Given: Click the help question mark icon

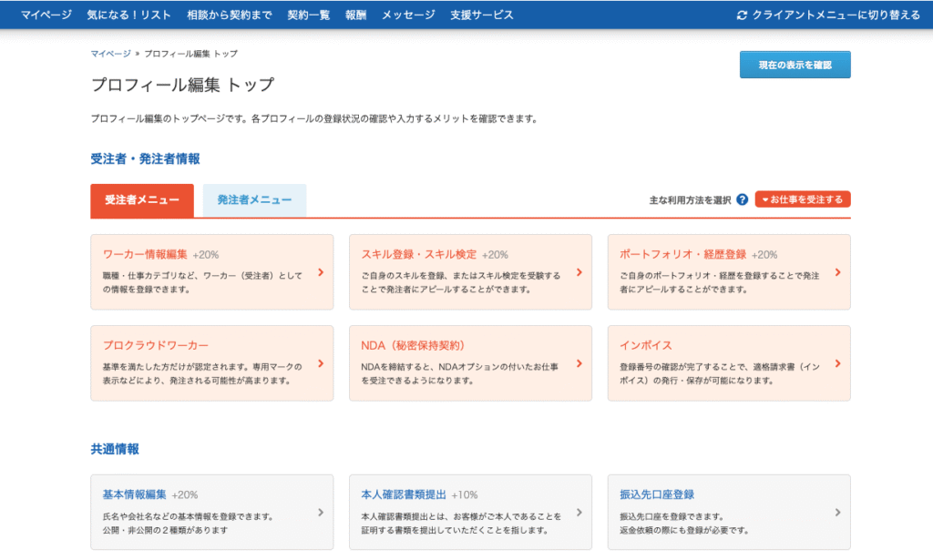Looking at the screenshot, I should point(742,199).
